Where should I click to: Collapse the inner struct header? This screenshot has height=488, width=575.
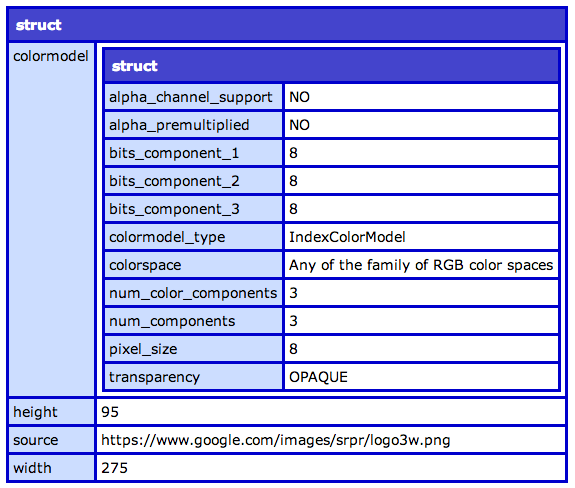click(x=332, y=66)
